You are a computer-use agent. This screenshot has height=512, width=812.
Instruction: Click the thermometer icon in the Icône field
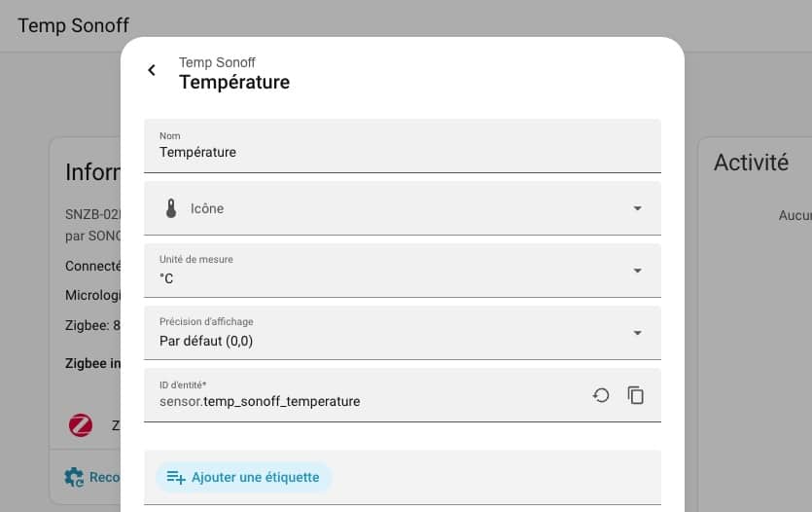tap(171, 208)
